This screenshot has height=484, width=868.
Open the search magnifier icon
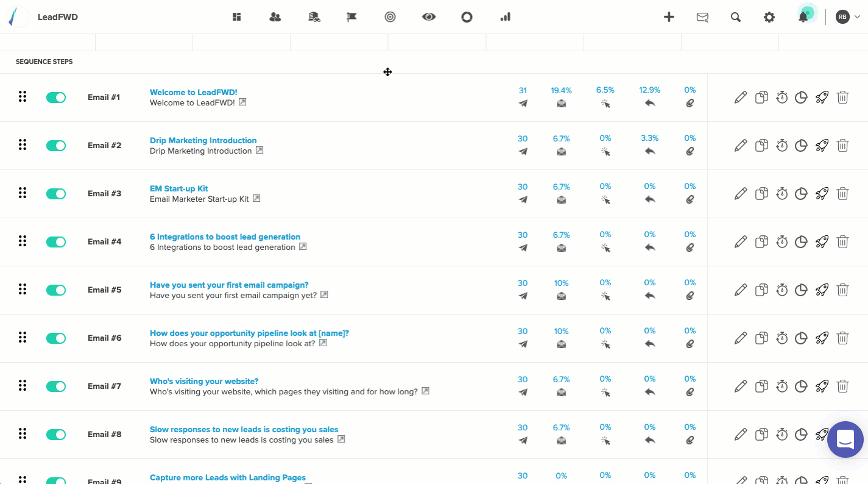point(736,17)
